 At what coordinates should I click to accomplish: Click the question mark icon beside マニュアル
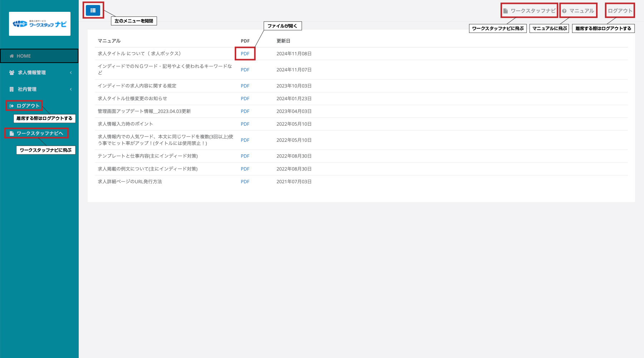click(564, 11)
